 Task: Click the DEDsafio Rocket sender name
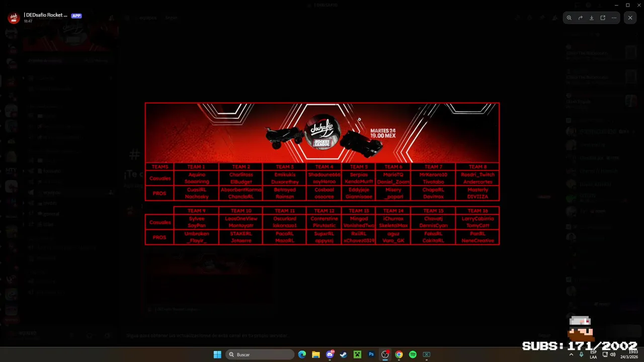pos(45,15)
